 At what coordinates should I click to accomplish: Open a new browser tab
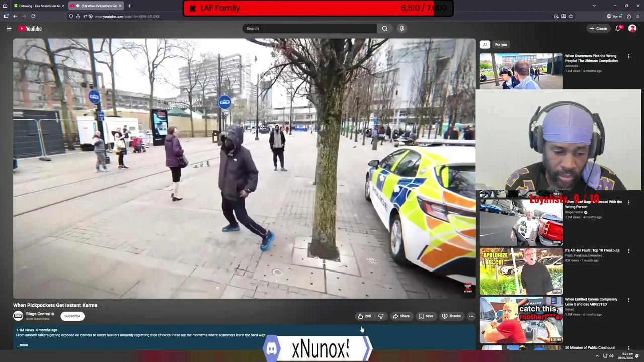(129, 6)
